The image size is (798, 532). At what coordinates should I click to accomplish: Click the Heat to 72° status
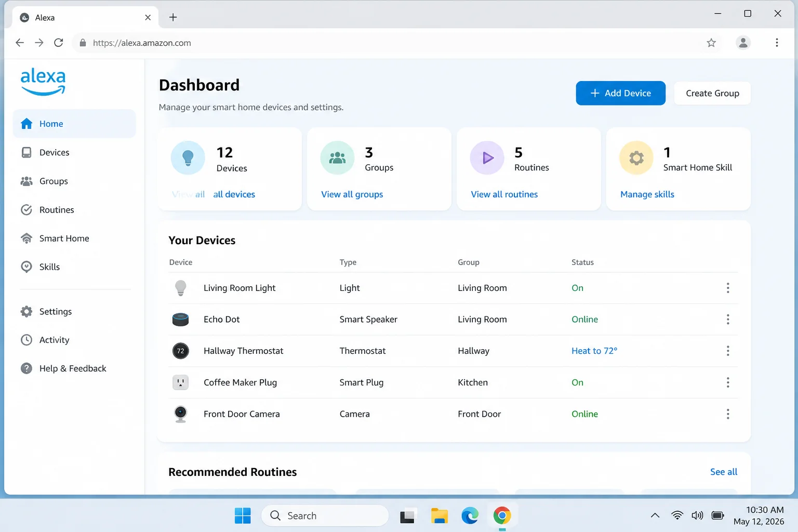(x=594, y=351)
